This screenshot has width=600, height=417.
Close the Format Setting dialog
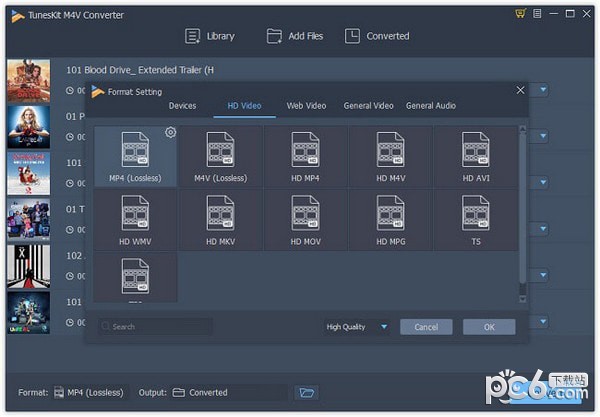pyautogui.click(x=520, y=90)
